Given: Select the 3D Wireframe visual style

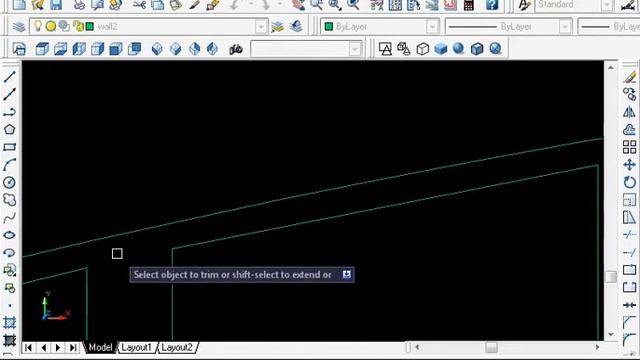Looking at the screenshot, I should point(404,49).
